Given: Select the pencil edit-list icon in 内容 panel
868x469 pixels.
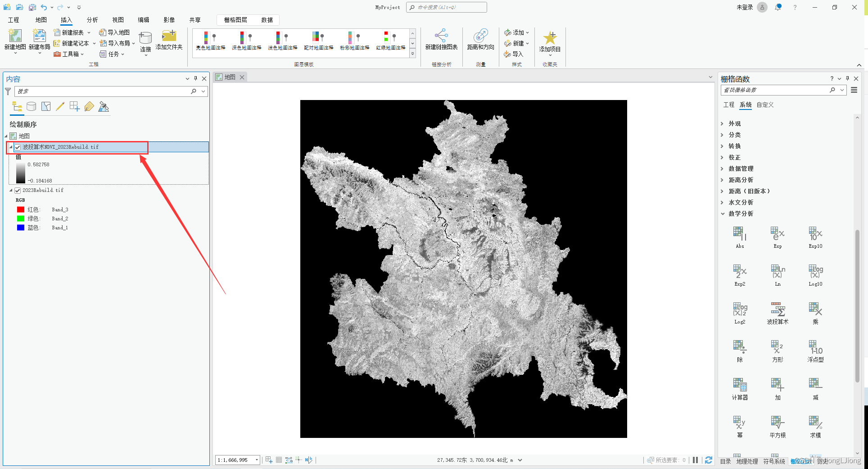Looking at the screenshot, I should pyautogui.click(x=60, y=106).
